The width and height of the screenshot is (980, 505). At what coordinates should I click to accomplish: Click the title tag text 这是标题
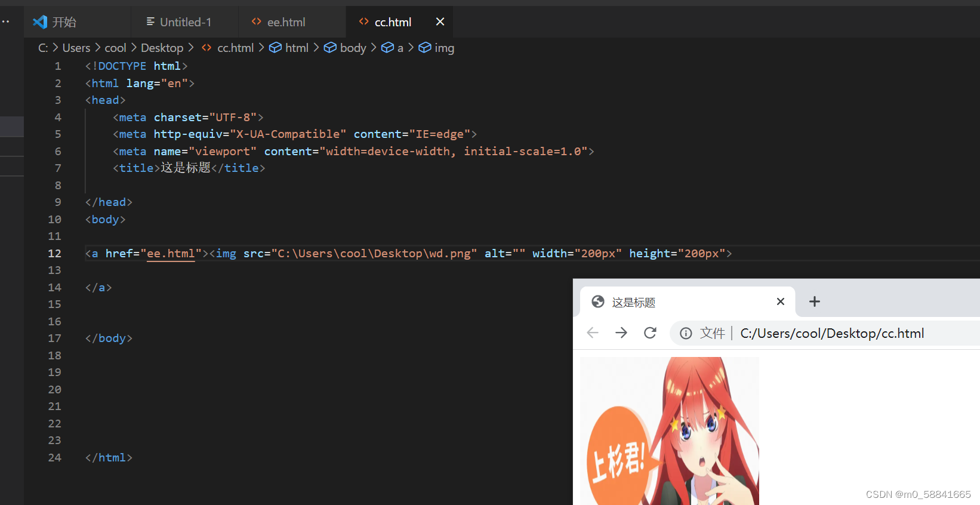coord(186,168)
